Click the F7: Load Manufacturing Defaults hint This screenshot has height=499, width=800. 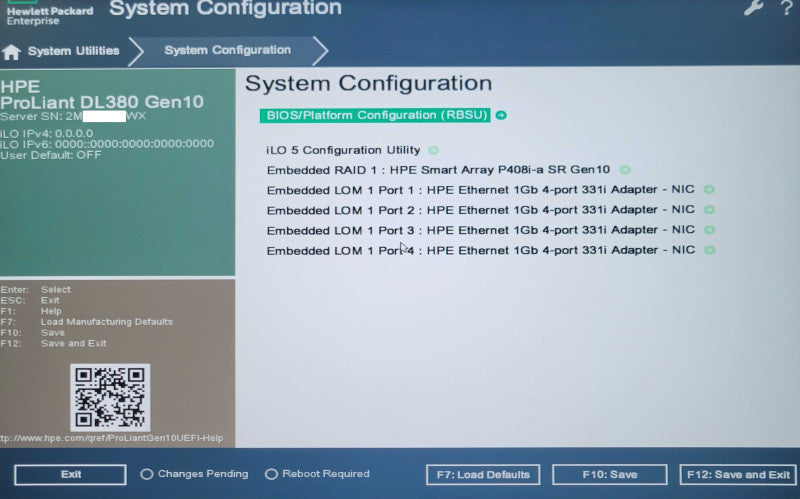tap(87, 322)
